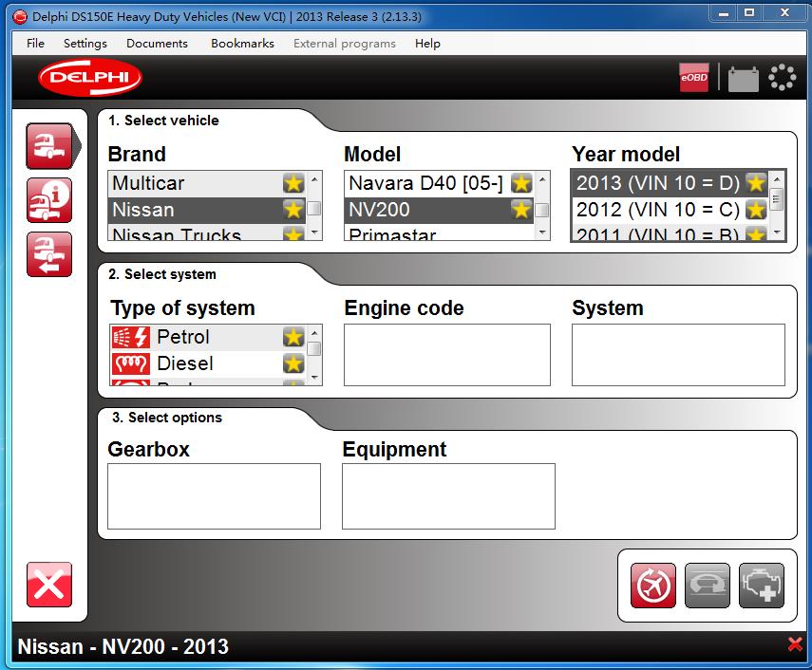The image size is (812, 670).
Task: Click the empty System list box
Action: pos(678,355)
